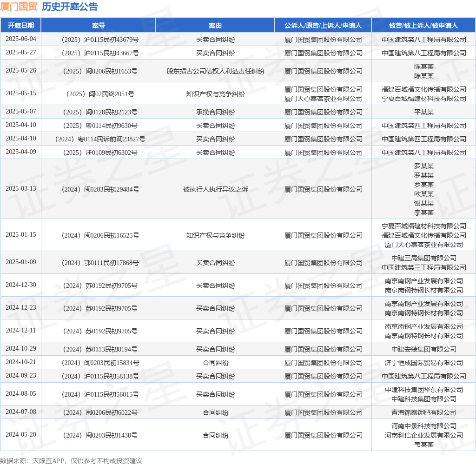
Task: Click defendant 济宁恒成国际贸易有限公司
Action: pyautogui.click(x=424, y=363)
